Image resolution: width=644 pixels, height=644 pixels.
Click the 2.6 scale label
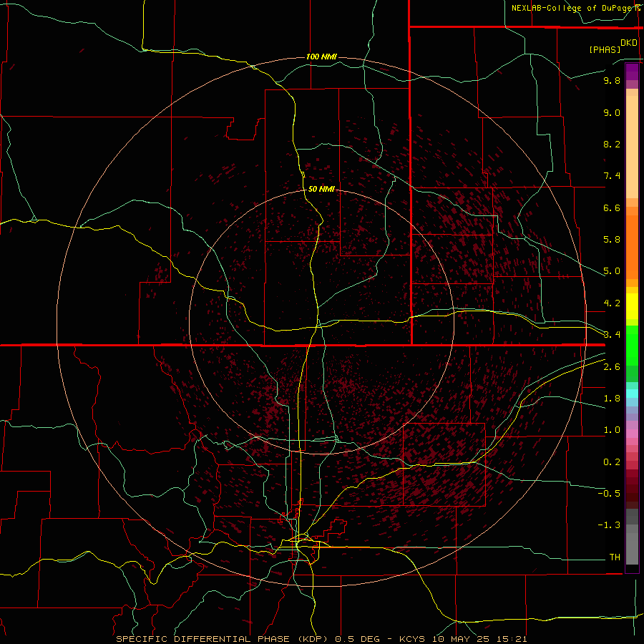pyautogui.click(x=612, y=367)
